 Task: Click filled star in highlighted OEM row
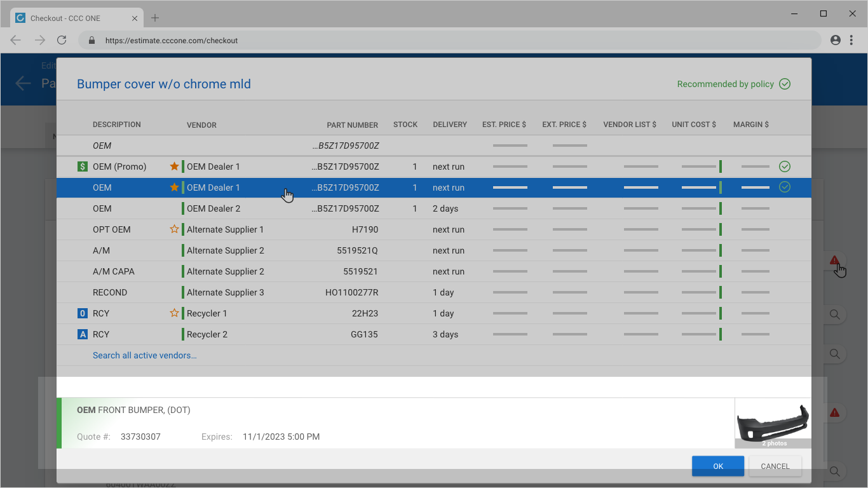point(174,187)
